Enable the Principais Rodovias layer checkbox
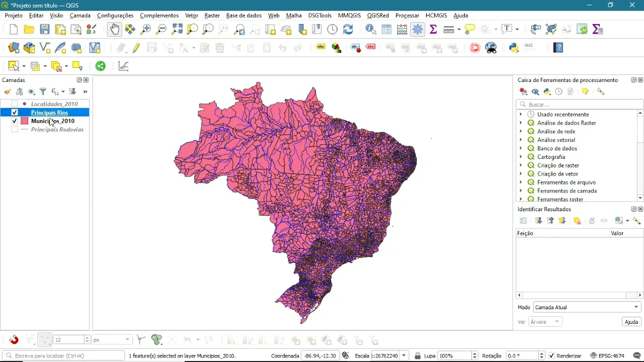The width and height of the screenshot is (644, 362). coord(15,130)
